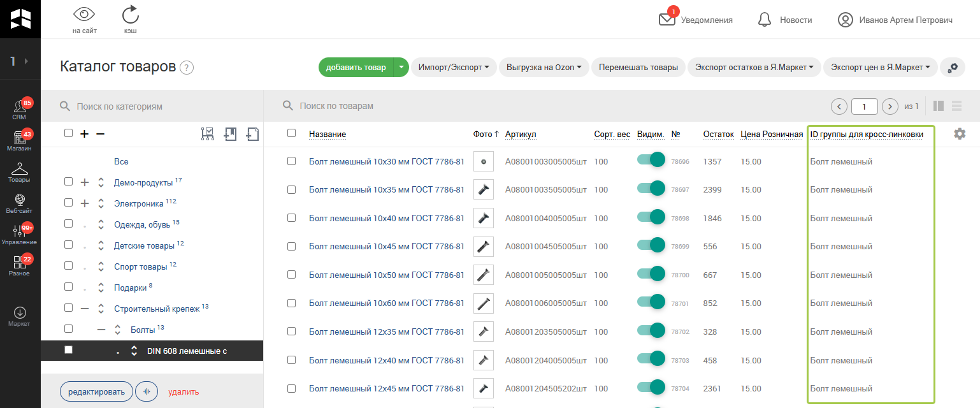
Task: Refresh cache with the кэш icon
Action: pos(130,15)
